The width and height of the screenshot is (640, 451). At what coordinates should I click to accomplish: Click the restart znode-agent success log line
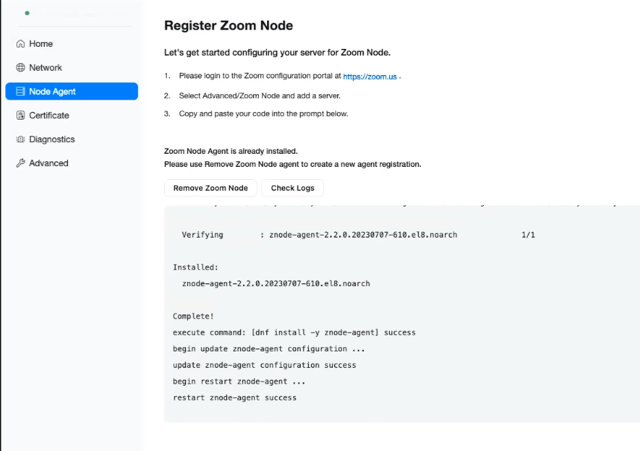coord(235,398)
